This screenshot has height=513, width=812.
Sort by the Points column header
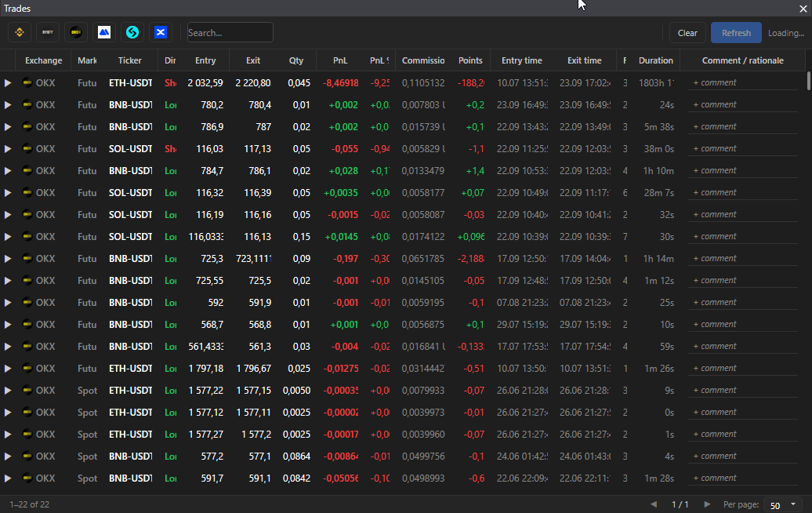click(470, 60)
